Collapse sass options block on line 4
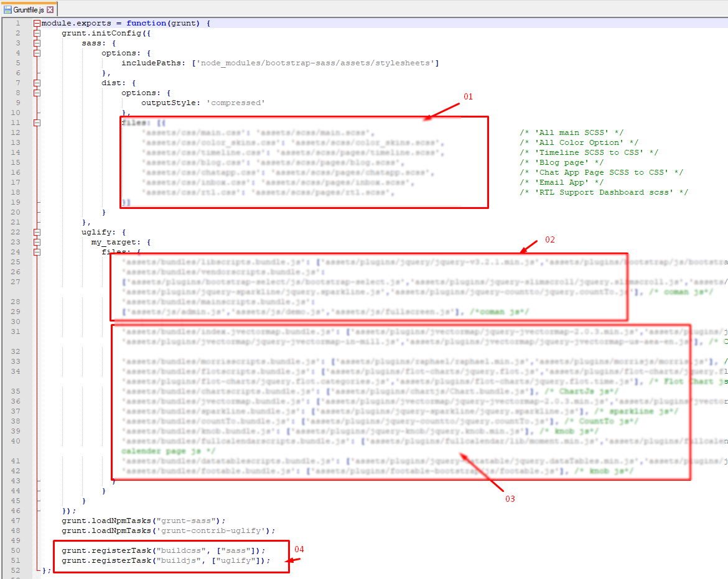 pyautogui.click(x=37, y=53)
